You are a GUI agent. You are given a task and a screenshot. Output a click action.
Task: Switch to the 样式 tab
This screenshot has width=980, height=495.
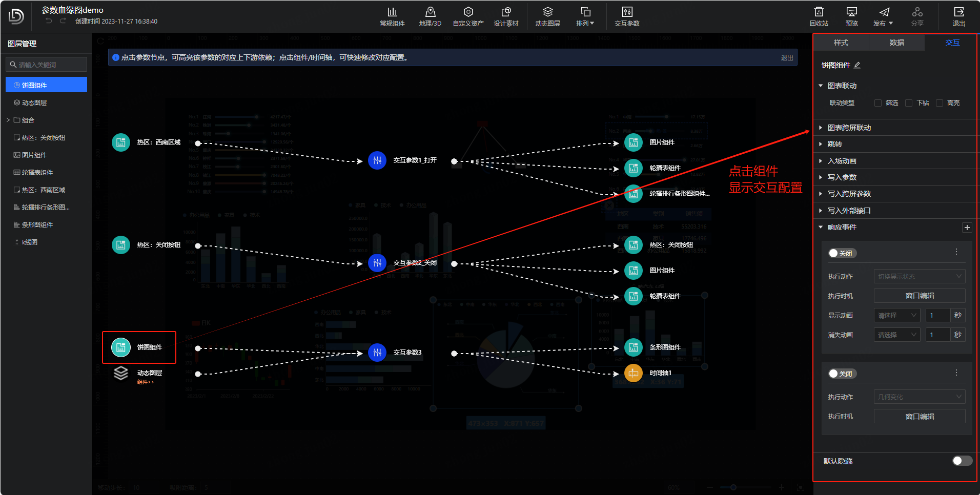[x=841, y=43]
